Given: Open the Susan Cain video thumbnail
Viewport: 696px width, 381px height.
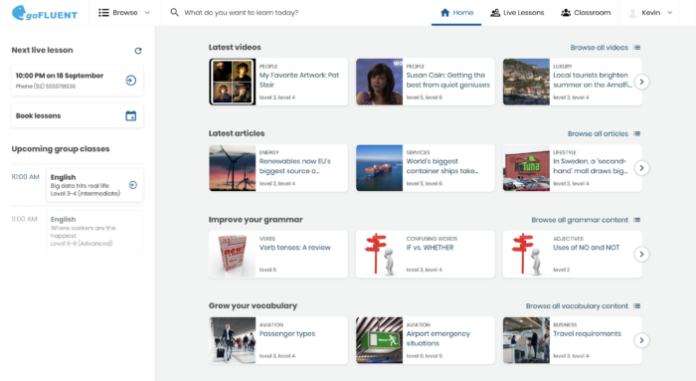Looking at the screenshot, I should (379, 82).
